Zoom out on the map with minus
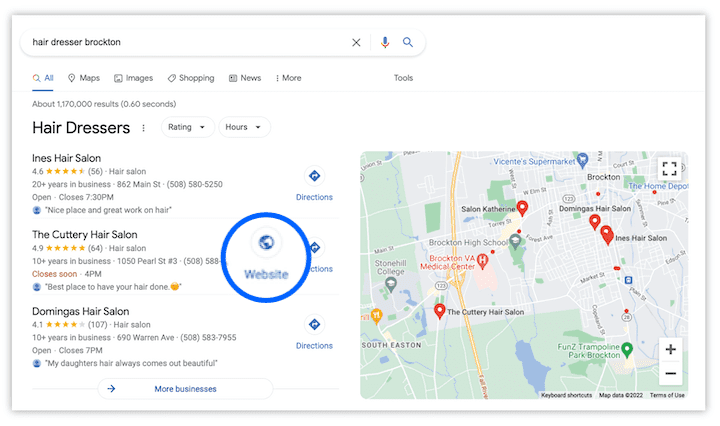 click(670, 374)
